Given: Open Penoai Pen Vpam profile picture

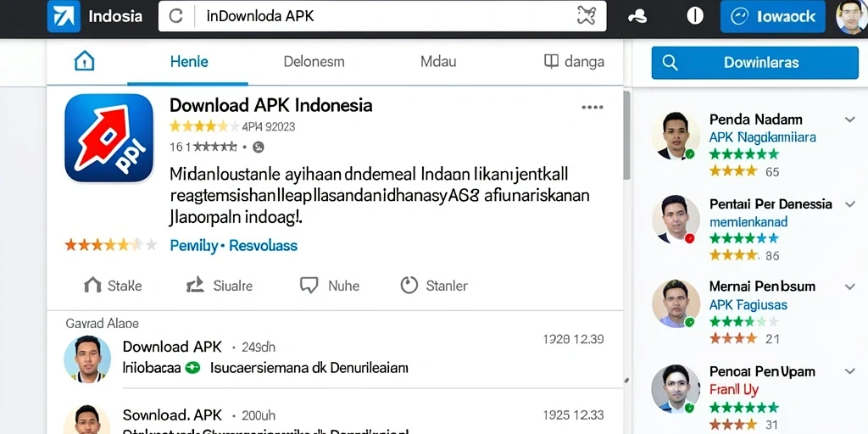Looking at the screenshot, I should [676, 388].
